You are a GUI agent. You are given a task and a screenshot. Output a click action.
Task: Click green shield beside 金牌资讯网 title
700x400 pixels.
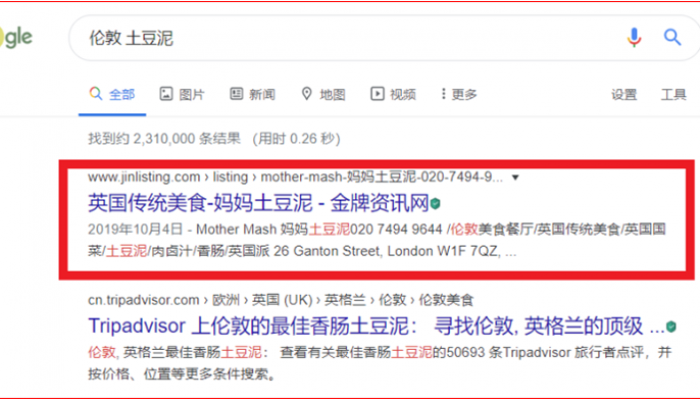(435, 204)
